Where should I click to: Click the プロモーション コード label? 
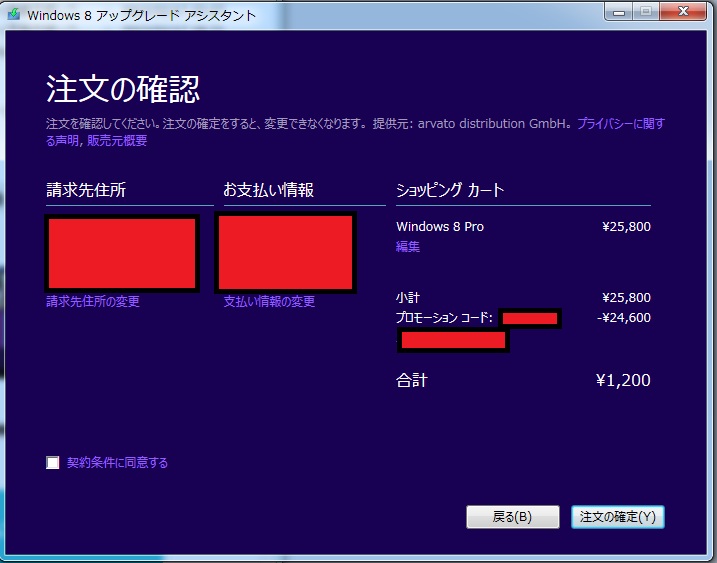pyautogui.click(x=444, y=317)
